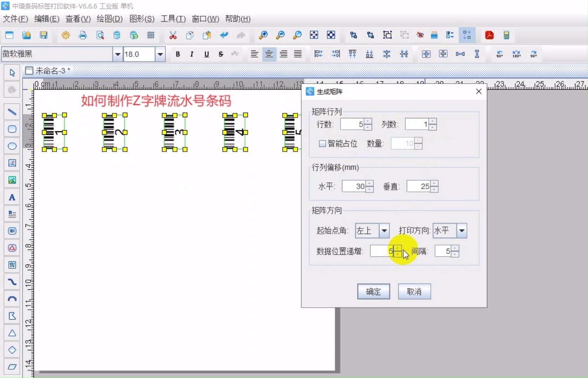This screenshot has height=378, width=588.
Task: Click the 行数 spinner arrows
Action: [x=368, y=124]
